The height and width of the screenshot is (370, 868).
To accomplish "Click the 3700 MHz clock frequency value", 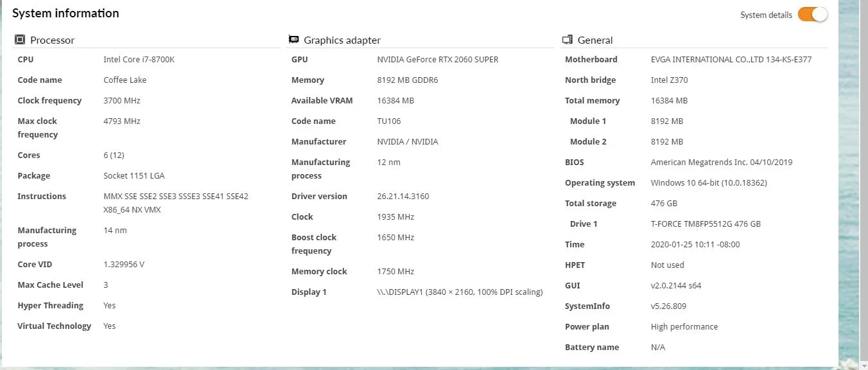I will (x=121, y=101).
